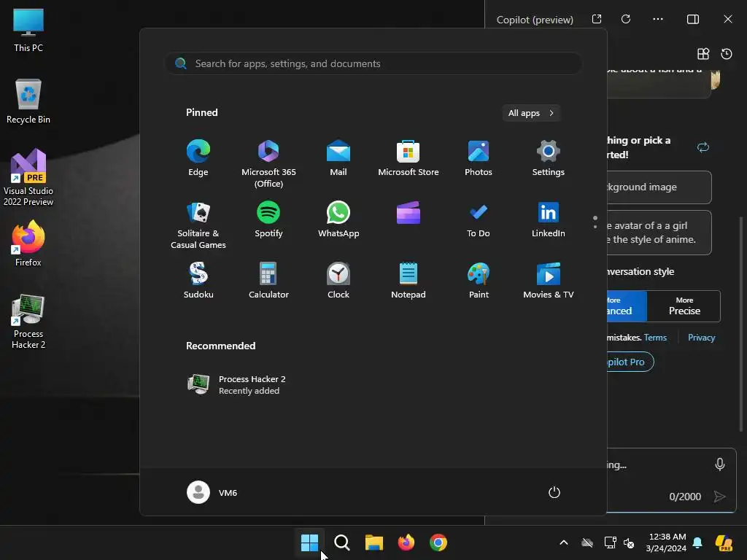Open Copilot in a new window icon
The image size is (747, 560).
click(597, 19)
